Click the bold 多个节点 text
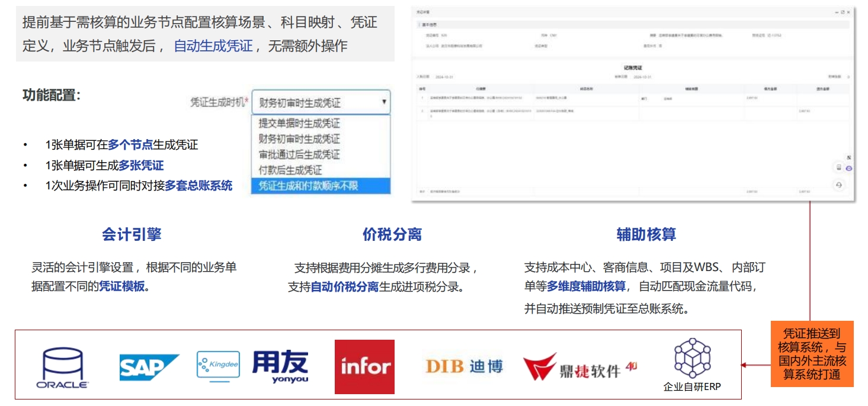 pos(130,144)
